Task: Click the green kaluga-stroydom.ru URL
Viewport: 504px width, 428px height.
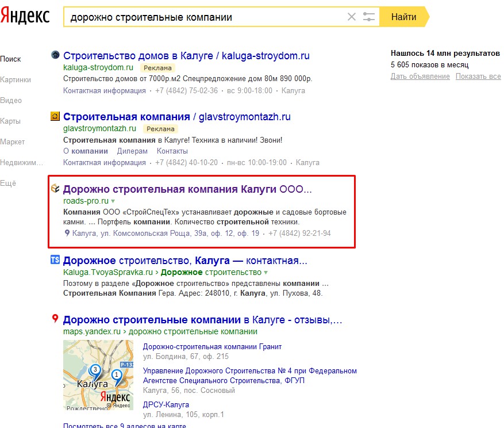Action: pyautogui.click(x=98, y=67)
